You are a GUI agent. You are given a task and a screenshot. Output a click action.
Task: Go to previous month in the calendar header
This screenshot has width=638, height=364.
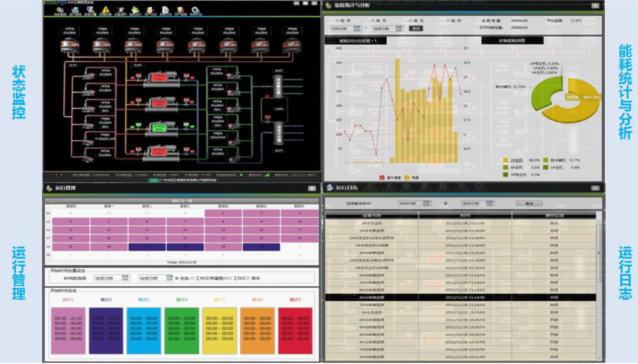(x=51, y=201)
